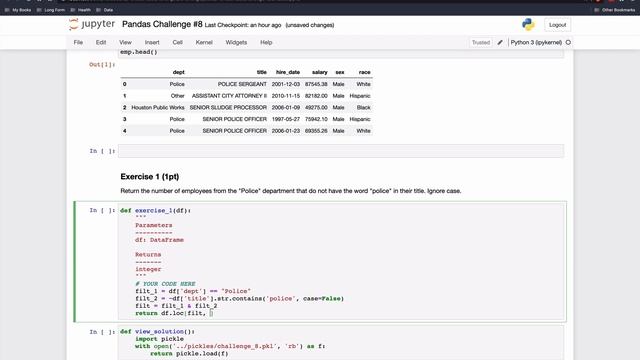Open Other Bookmarks folder
This screenshot has width=640, height=360.
(615, 10)
